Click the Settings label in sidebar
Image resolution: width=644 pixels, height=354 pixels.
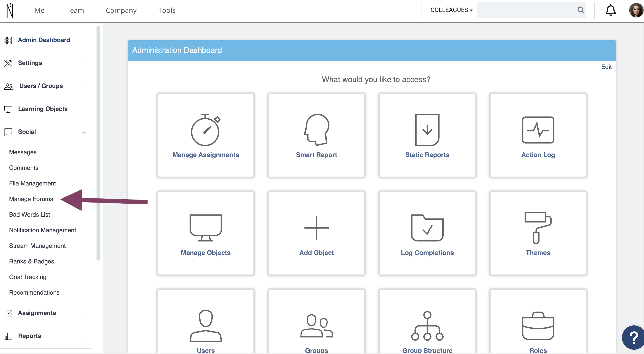click(x=30, y=63)
